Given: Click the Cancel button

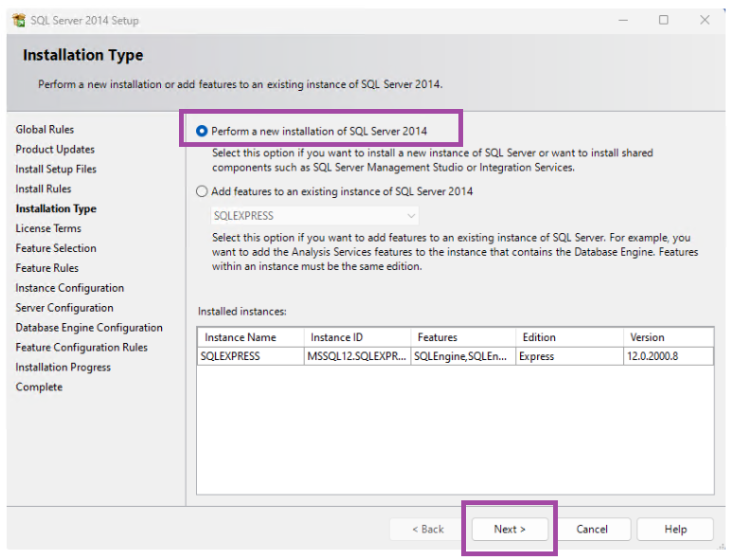Looking at the screenshot, I should (x=592, y=529).
